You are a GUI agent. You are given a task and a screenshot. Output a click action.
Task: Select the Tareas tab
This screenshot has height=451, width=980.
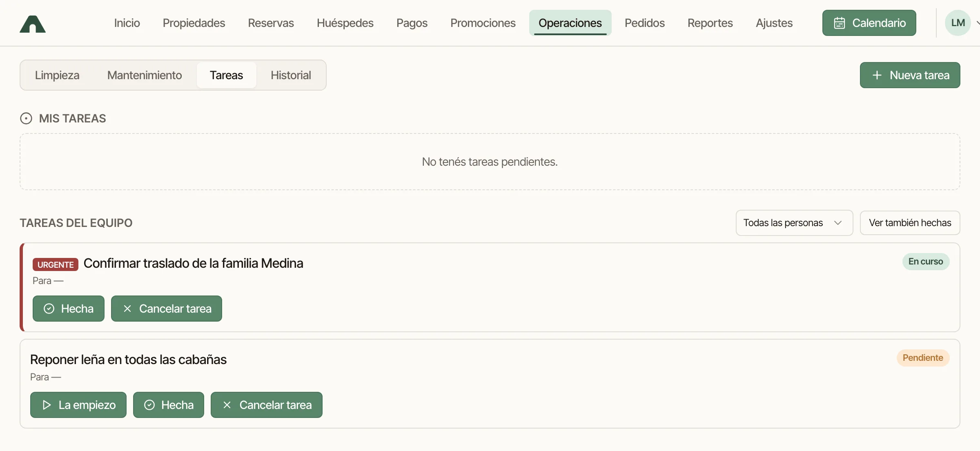pos(226,75)
